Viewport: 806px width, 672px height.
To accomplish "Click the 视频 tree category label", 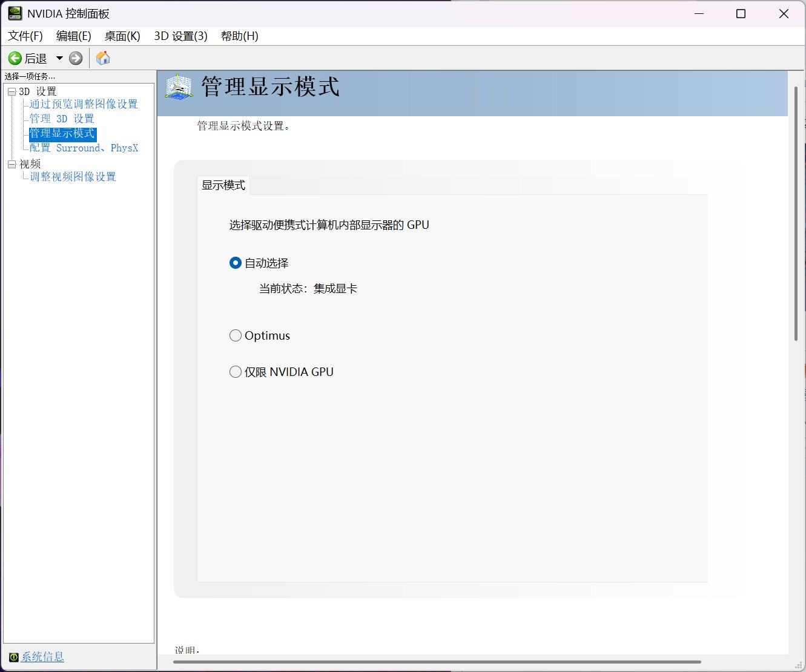I will pyautogui.click(x=30, y=164).
